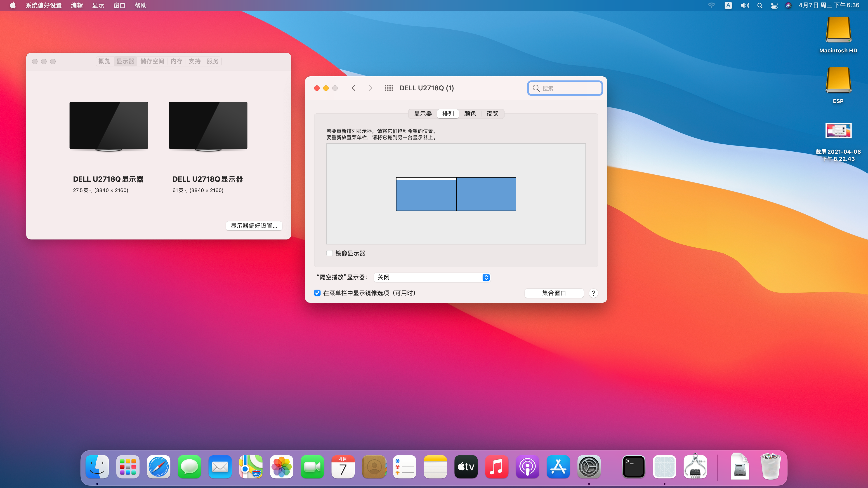This screenshot has width=868, height=488.
Task: Open the Terminal app in the Dock
Action: [633, 467]
